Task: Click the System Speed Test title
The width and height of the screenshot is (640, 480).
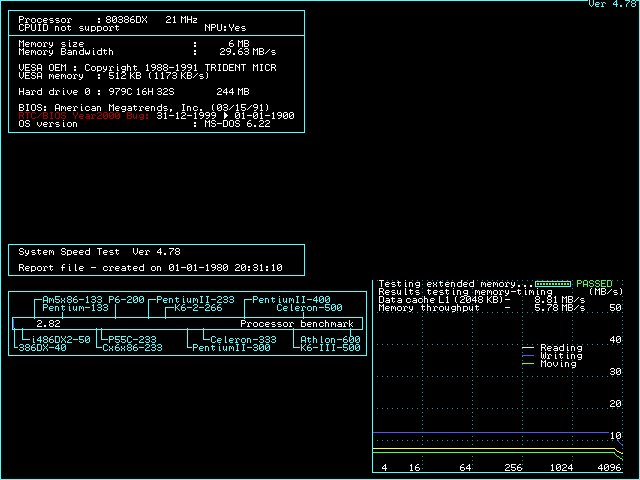Action: (99, 252)
